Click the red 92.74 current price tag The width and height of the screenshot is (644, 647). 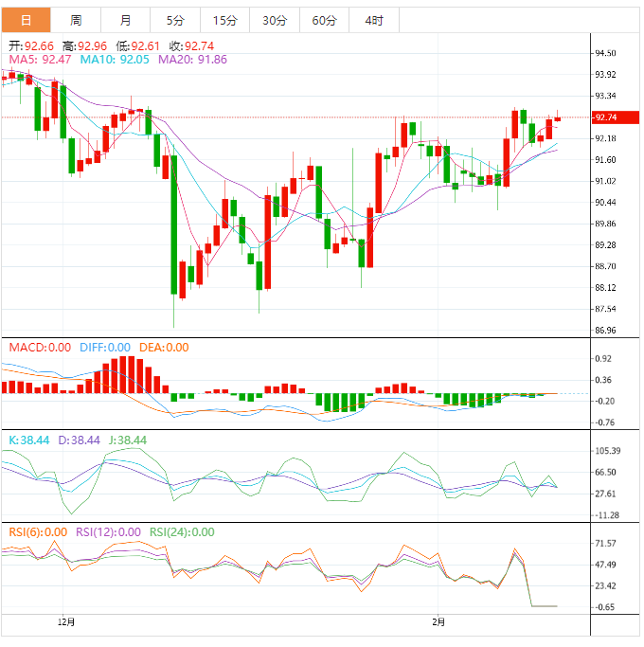[x=616, y=117]
